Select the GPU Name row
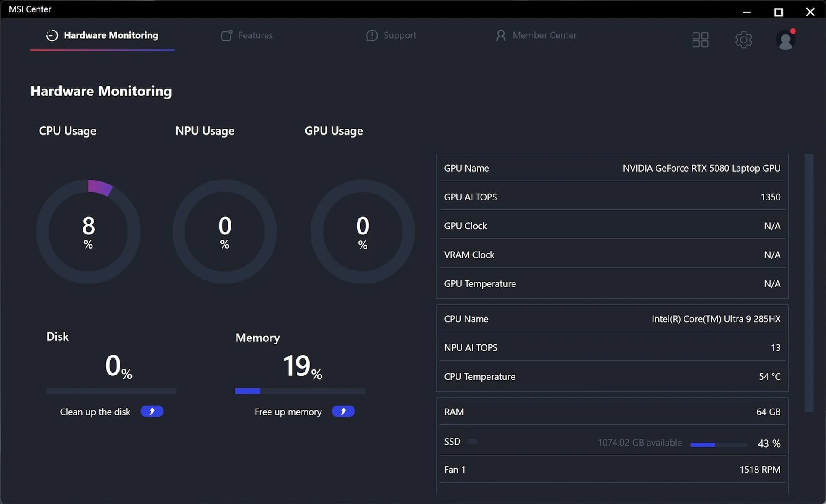Viewport: 826px width, 504px height. pyautogui.click(x=612, y=168)
